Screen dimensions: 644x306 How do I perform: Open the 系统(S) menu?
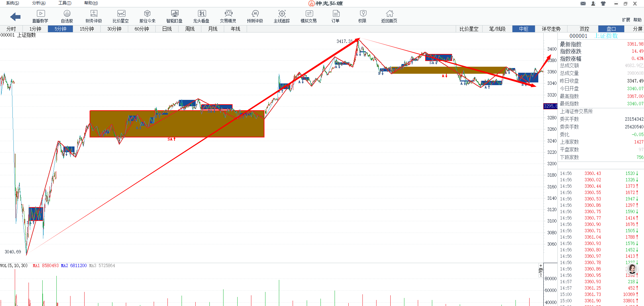[12, 3]
